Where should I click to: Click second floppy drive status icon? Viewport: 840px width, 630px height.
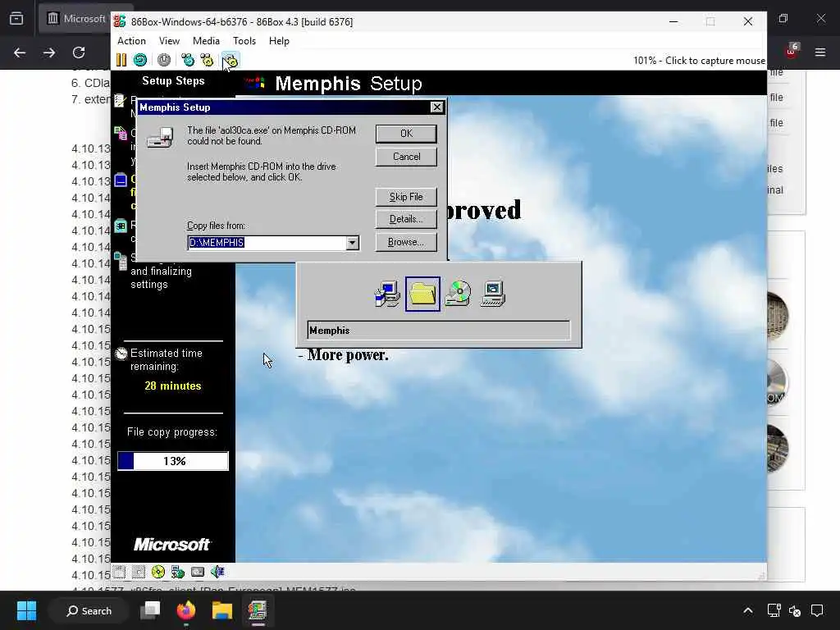coord(138,572)
